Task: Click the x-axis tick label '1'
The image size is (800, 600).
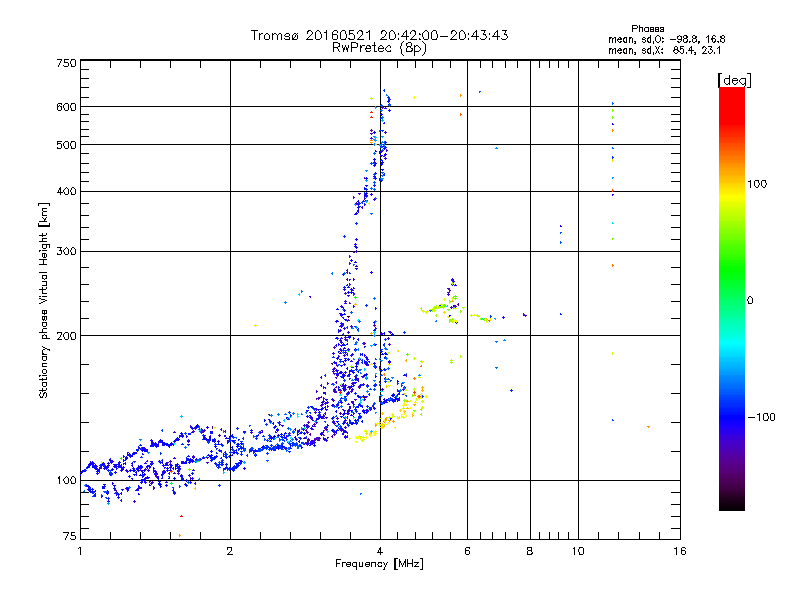Action: (80, 551)
